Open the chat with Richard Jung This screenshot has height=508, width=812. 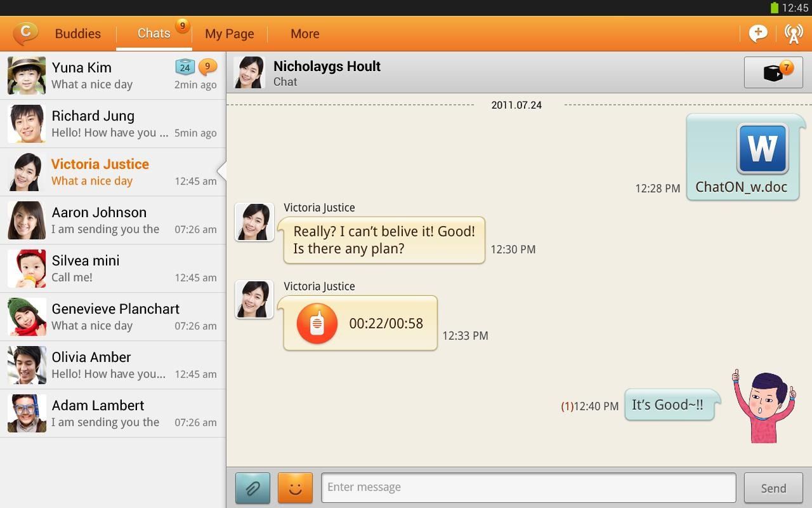point(113,124)
